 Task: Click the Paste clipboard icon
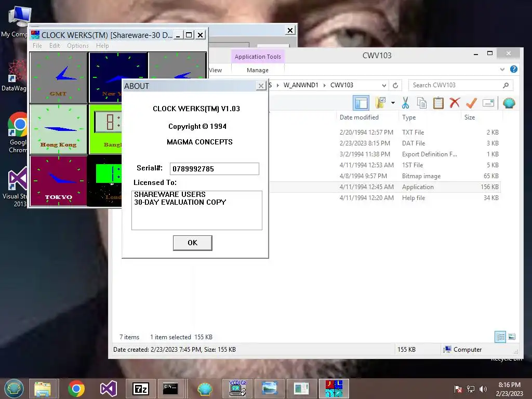[438, 103]
